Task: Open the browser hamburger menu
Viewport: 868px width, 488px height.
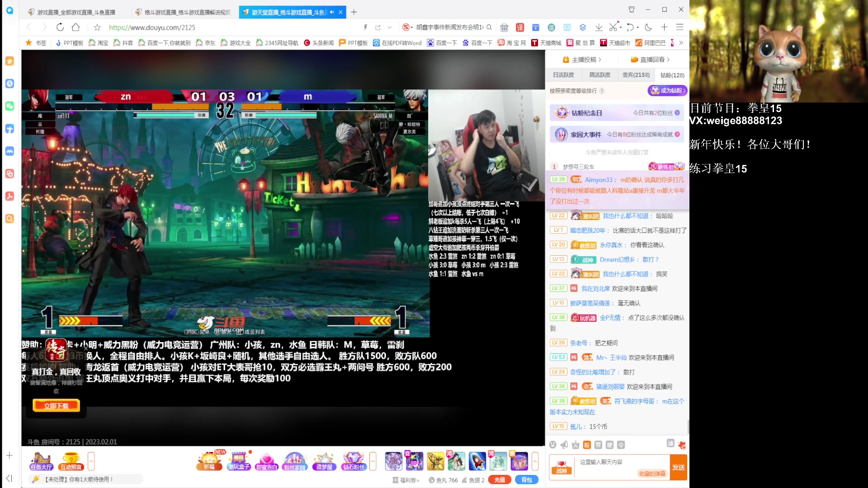Action: pos(679,27)
